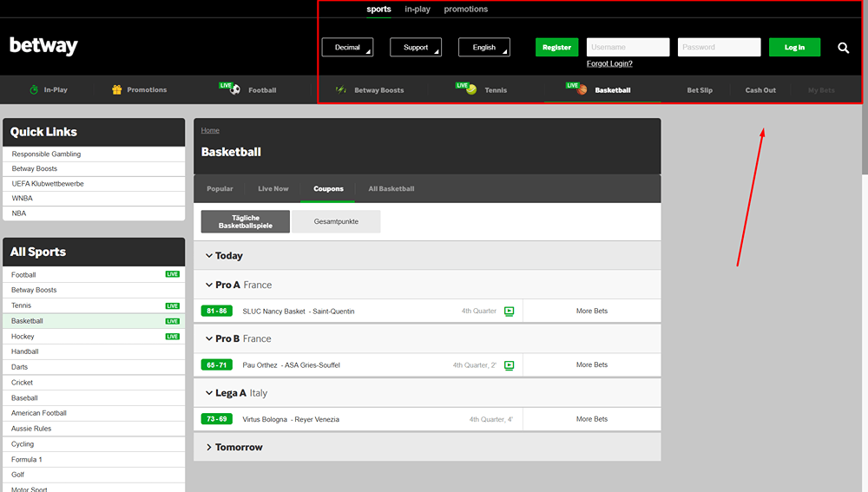Screen dimensions: 868x492
Task: Click the In-Play stopwatch icon
Action: point(34,89)
